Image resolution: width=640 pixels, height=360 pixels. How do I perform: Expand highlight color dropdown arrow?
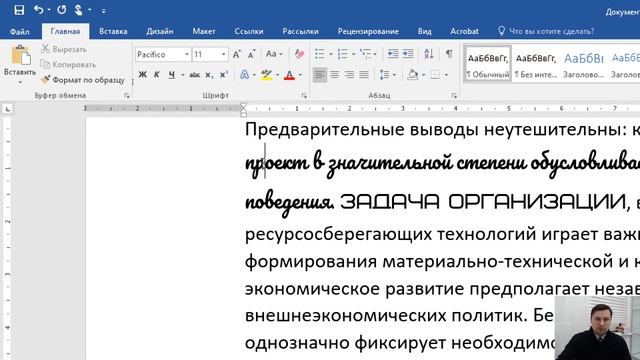click(x=278, y=75)
